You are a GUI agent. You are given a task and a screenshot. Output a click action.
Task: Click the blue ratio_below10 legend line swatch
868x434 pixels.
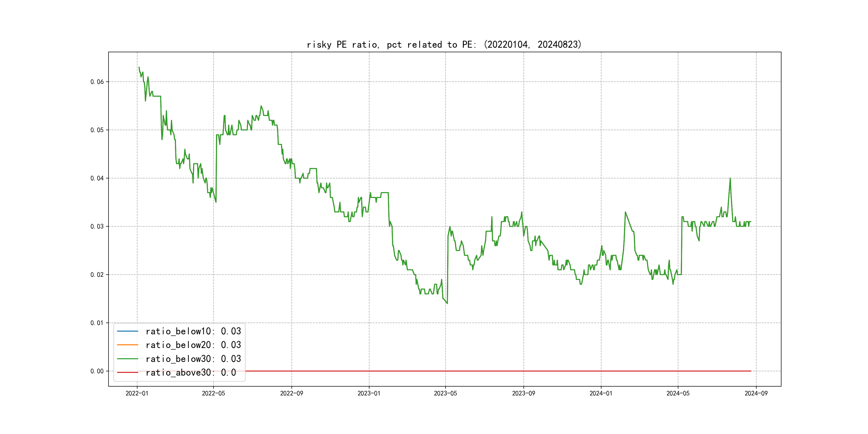(127, 331)
